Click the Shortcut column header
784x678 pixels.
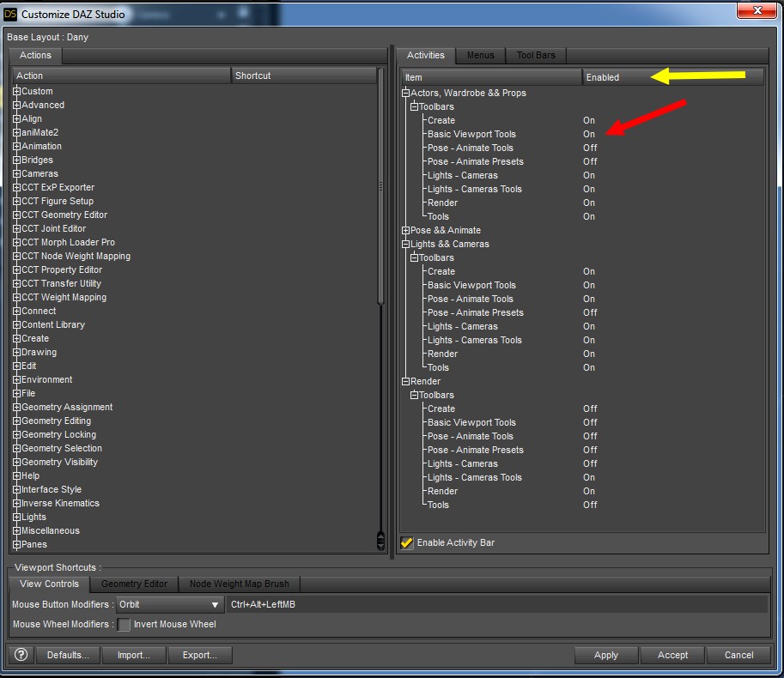(303, 76)
